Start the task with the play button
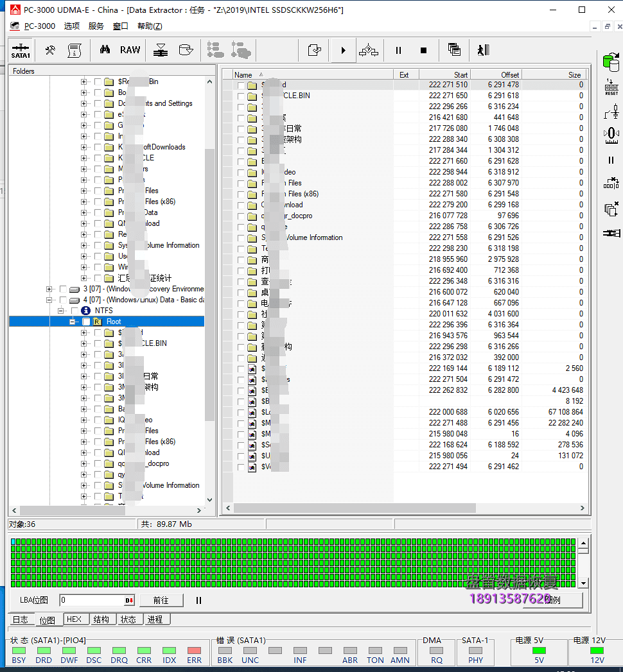This screenshot has width=623, height=672. [x=343, y=51]
